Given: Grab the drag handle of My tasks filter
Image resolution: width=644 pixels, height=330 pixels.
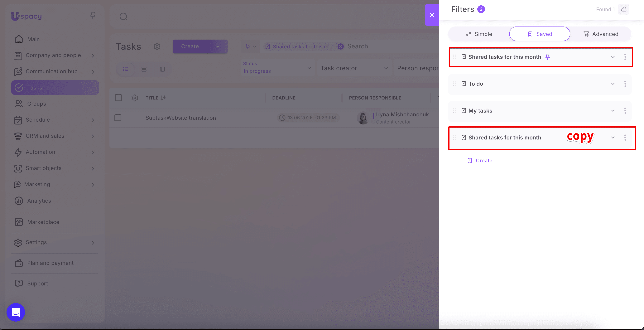Looking at the screenshot, I should click(455, 111).
